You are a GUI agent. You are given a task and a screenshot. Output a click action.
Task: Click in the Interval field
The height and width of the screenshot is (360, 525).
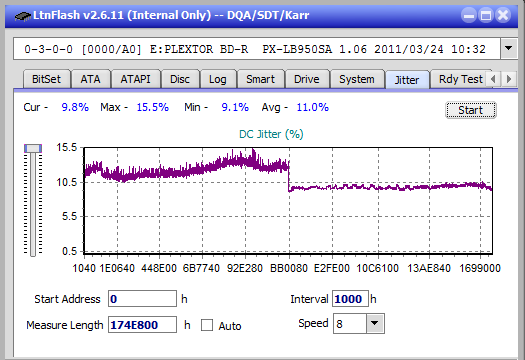(350, 299)
